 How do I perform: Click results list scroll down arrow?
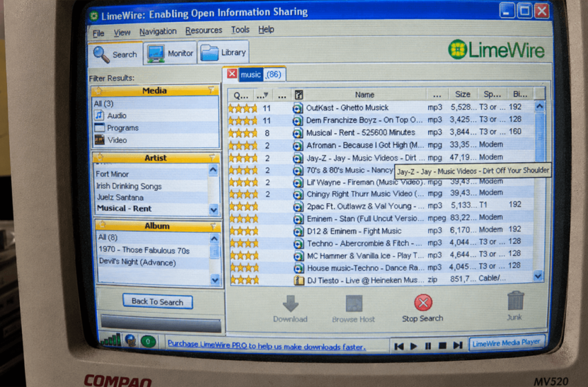point(538,276)
